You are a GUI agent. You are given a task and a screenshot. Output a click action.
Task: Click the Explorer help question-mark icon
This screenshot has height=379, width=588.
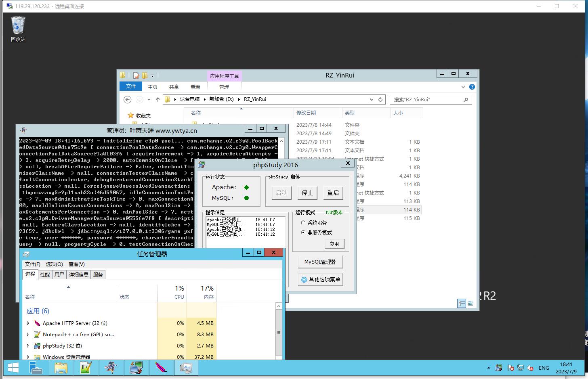pos(472,87)
